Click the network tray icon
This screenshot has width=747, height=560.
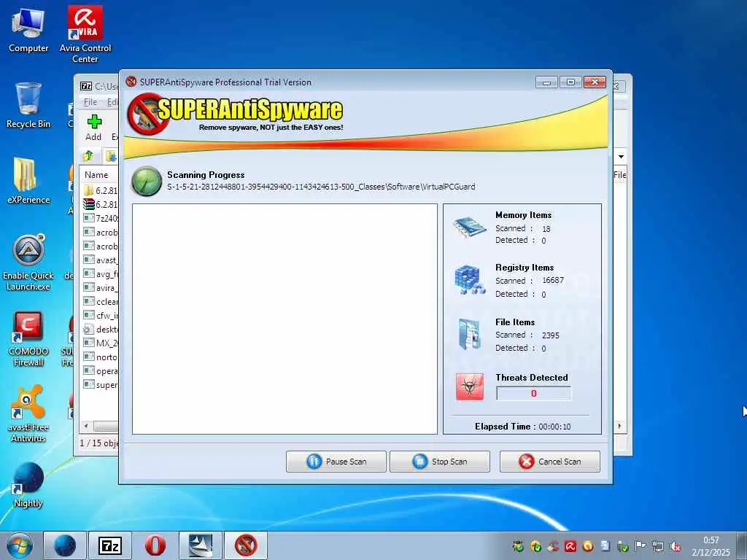[x=658, y=546]
